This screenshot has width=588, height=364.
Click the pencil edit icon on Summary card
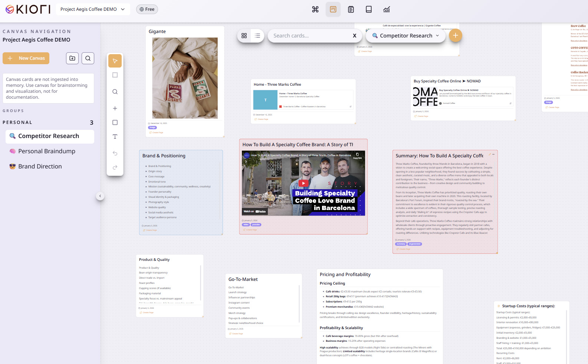click(x=490, y=154)
